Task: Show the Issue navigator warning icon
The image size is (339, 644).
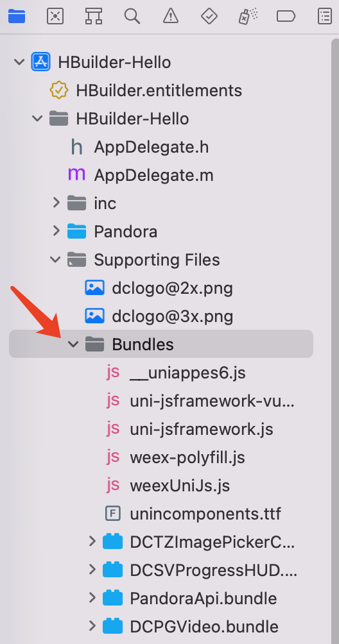Action: point(171,17)
